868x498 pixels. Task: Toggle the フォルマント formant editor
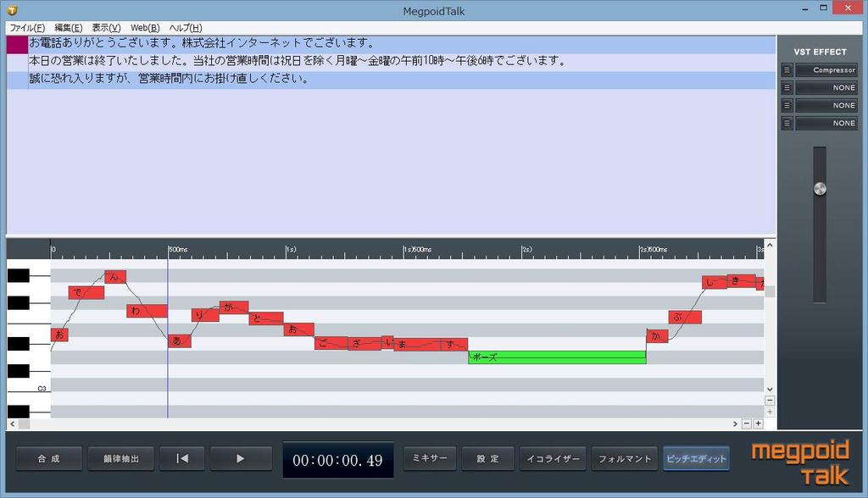coord(625,458)
